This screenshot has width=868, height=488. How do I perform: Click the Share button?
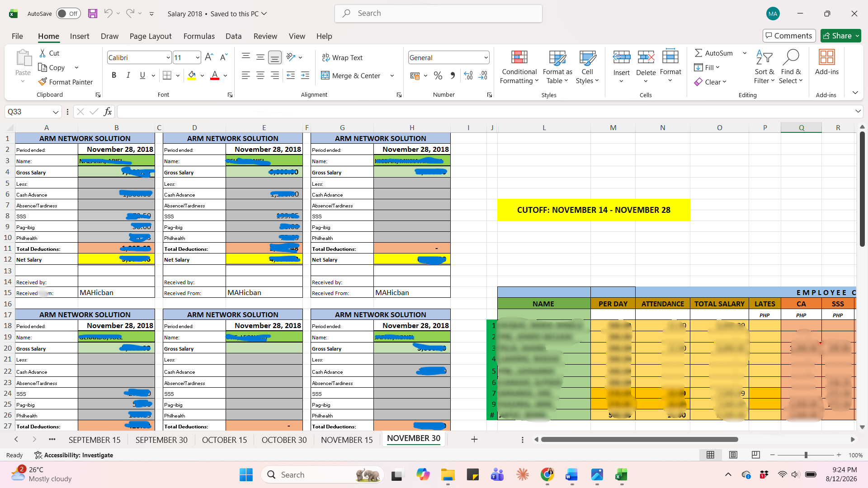pos(841,36)
